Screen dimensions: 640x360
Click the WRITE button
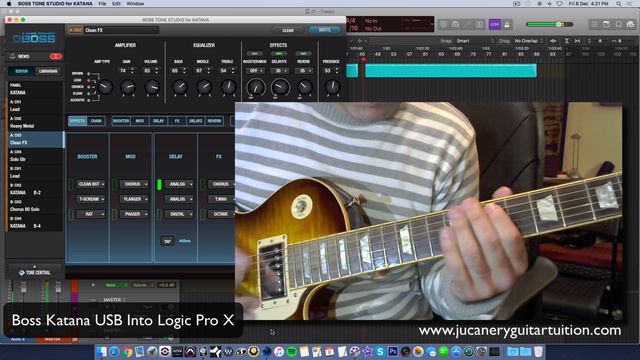tap(324, 30)
